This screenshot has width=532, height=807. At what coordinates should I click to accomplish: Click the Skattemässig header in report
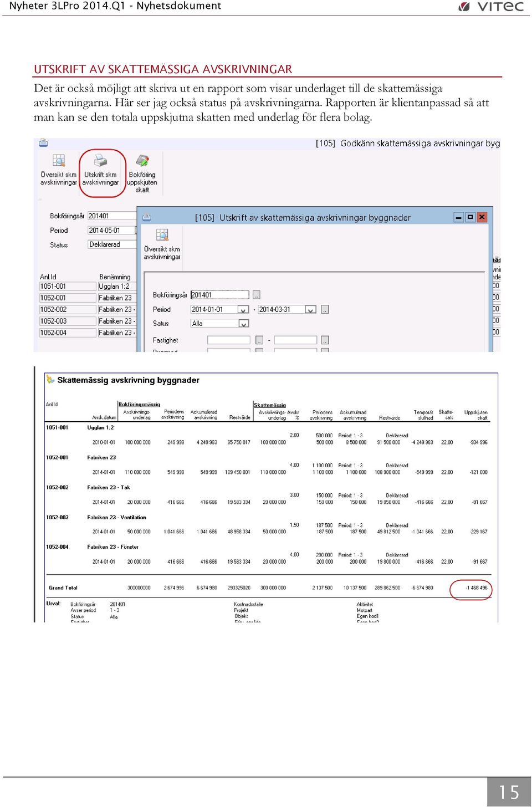click(x=270, y=405)
